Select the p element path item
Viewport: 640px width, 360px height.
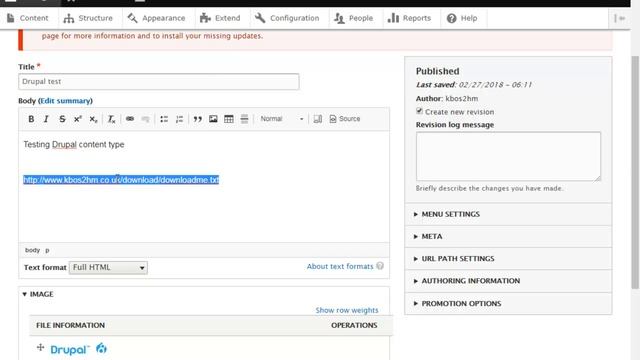47,250
